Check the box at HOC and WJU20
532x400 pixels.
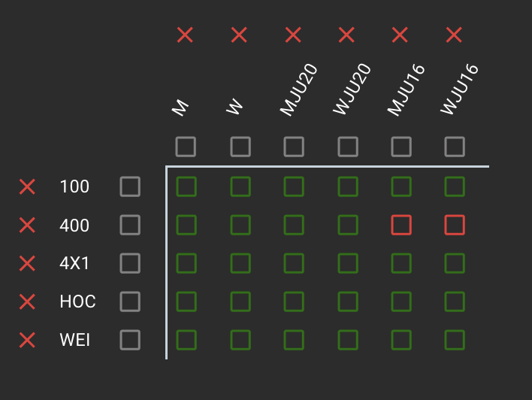click(x=347, y=302)
